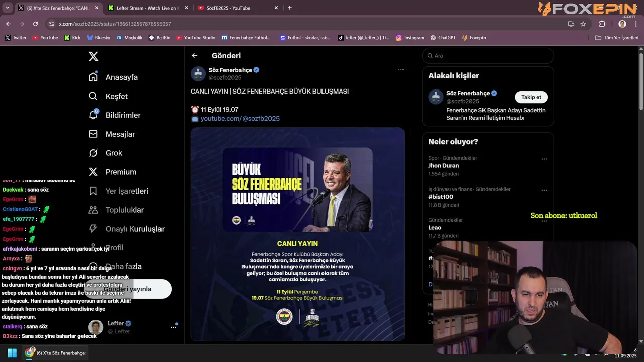Open Topluluklar people icon
This screenshot has height=362, width=644.
[x=93, y=210]
